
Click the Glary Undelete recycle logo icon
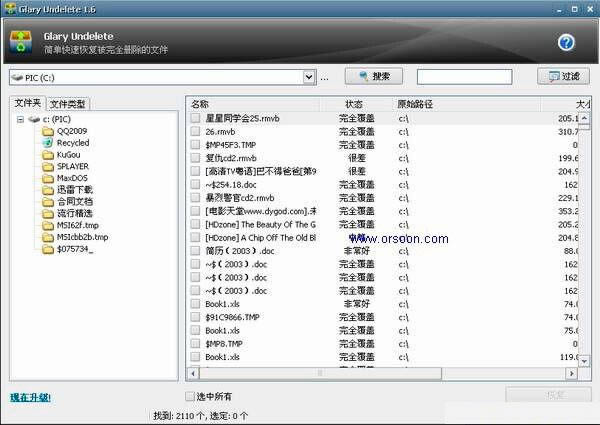pos(21,42)
